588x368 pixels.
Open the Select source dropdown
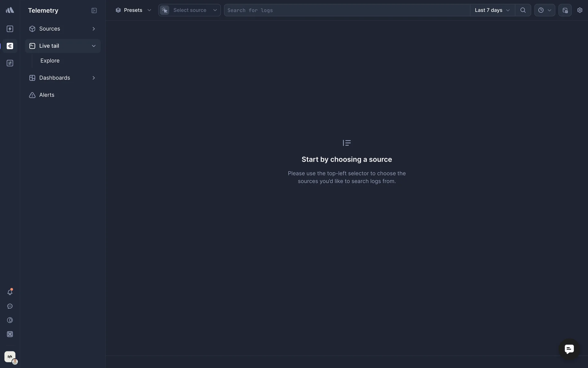pos(190,10)
